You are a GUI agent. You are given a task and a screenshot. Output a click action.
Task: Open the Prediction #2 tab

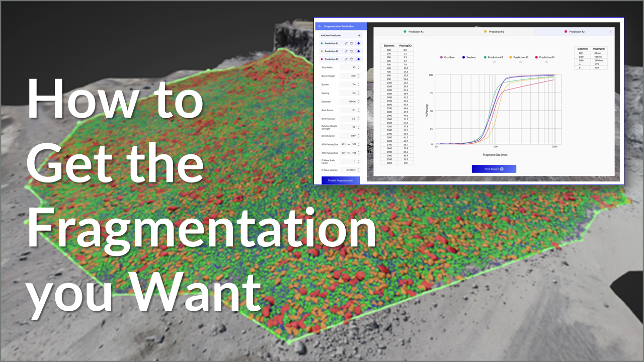click(496, 32)
